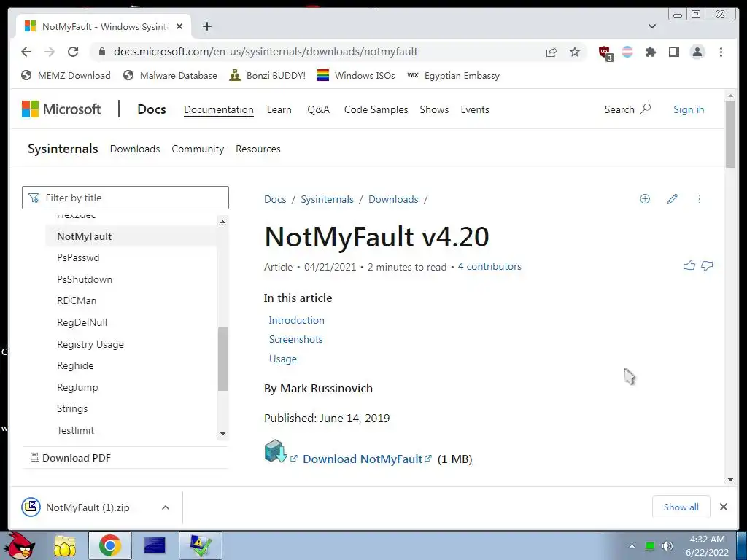Focus the Filter by title field
This screenshot has height=560, width=747.
125,198
